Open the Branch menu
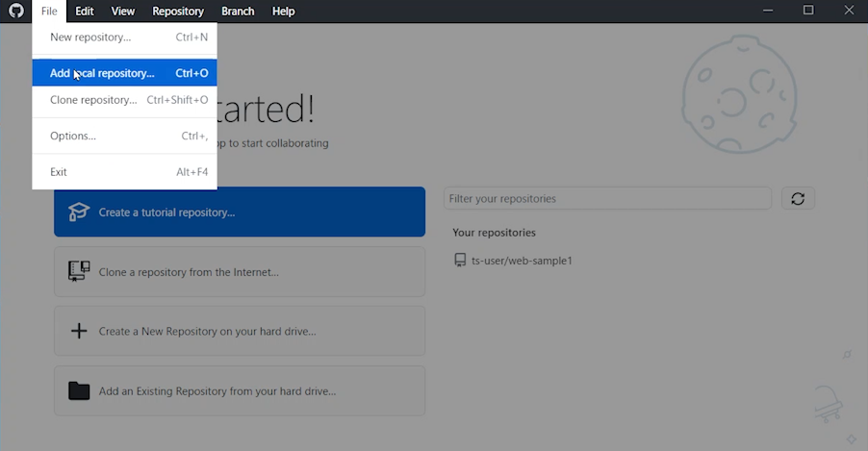868x451 pixels. pos(238,12)
